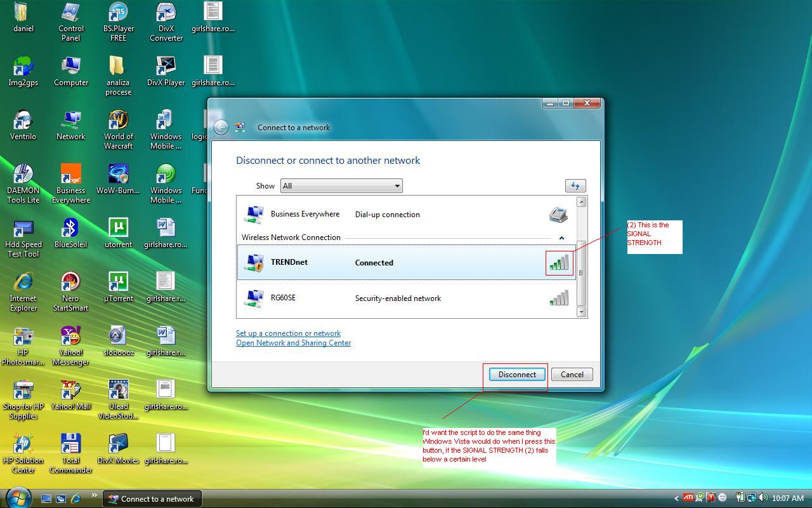This screenshot has height=508, width=812.
Task: Launch BlueSoleil Bluetooth shortcut
Action: tap(71, 233)
